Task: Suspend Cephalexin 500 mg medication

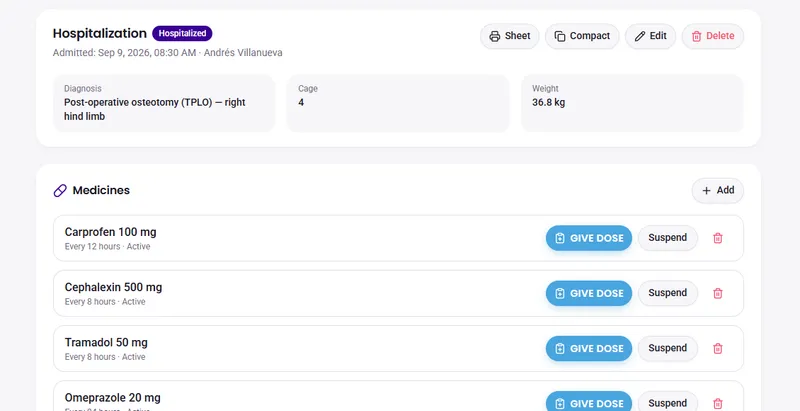Action: click(668, 293)
